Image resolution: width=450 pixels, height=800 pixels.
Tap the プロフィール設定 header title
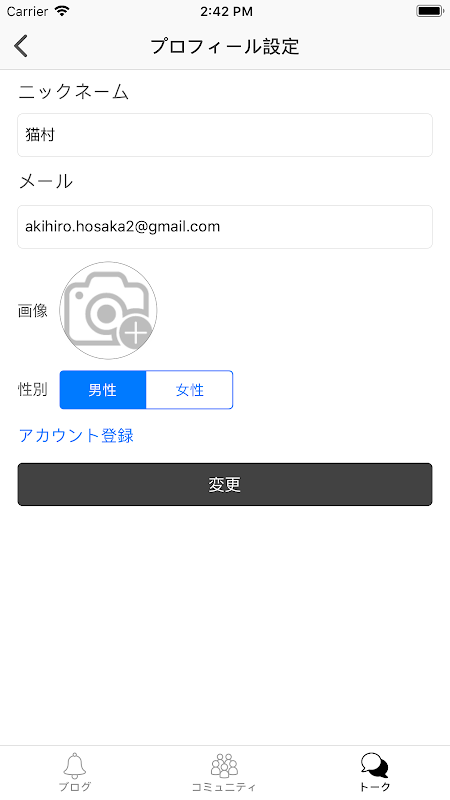pyautogui.click(x=225, y=46)
